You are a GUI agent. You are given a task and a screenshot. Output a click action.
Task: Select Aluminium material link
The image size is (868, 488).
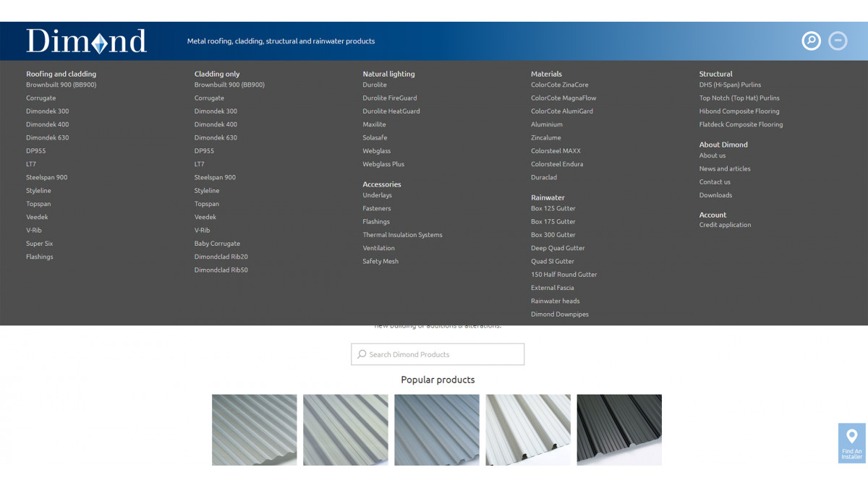tap(547, 124)
